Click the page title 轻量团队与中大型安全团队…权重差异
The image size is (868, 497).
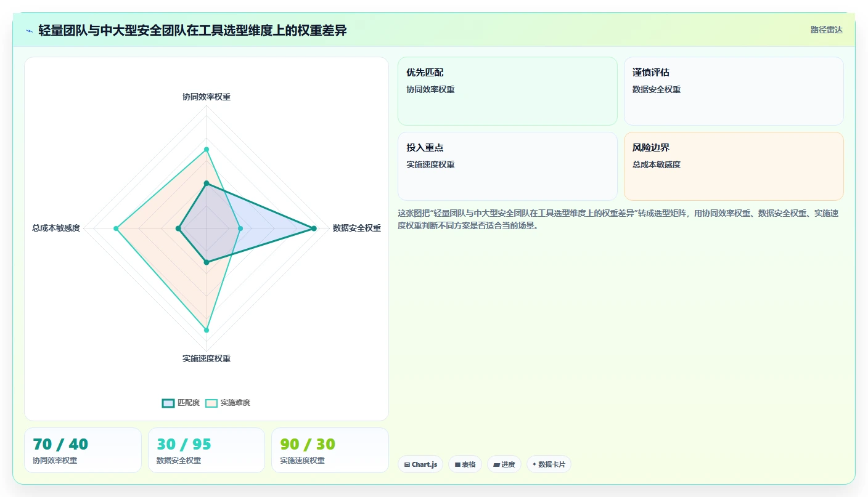[x=192, y=30]
